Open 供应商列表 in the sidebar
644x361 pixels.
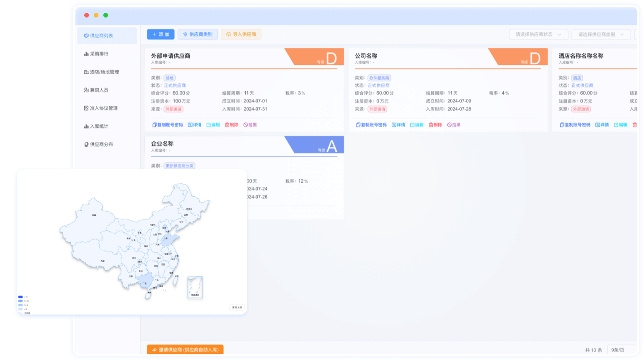coord(107,36)
